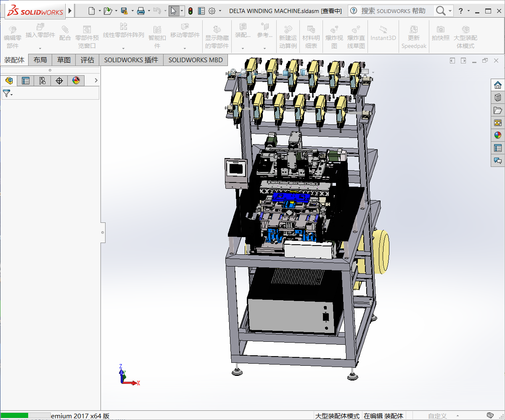Viewport: 505px width, 420px height.
Task: Open the DimXpertManager crosshair tab
Action: pyautogui.click(x=59, y=81)
